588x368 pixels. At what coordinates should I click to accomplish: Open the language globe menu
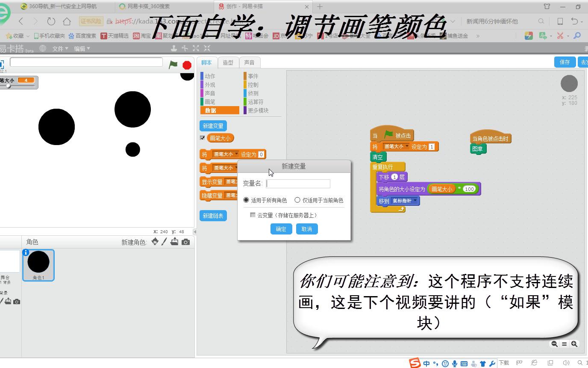tap(43, 48)
